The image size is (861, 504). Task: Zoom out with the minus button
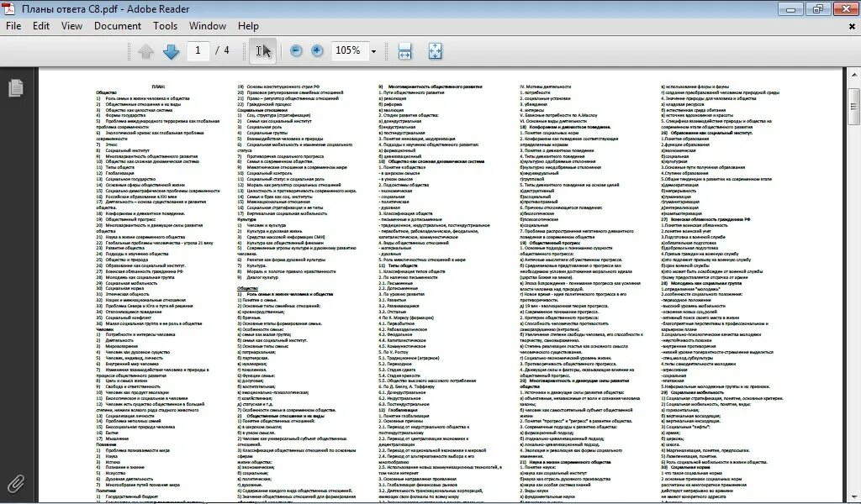[296, 51]
